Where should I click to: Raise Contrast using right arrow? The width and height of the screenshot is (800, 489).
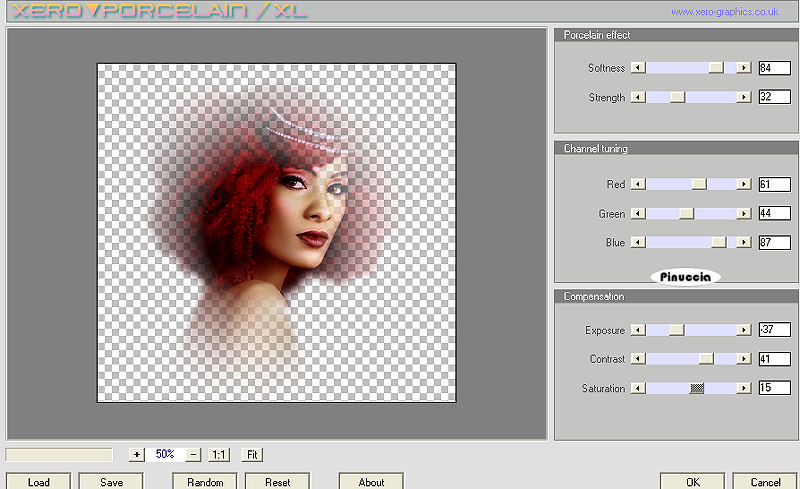point(744,359)
